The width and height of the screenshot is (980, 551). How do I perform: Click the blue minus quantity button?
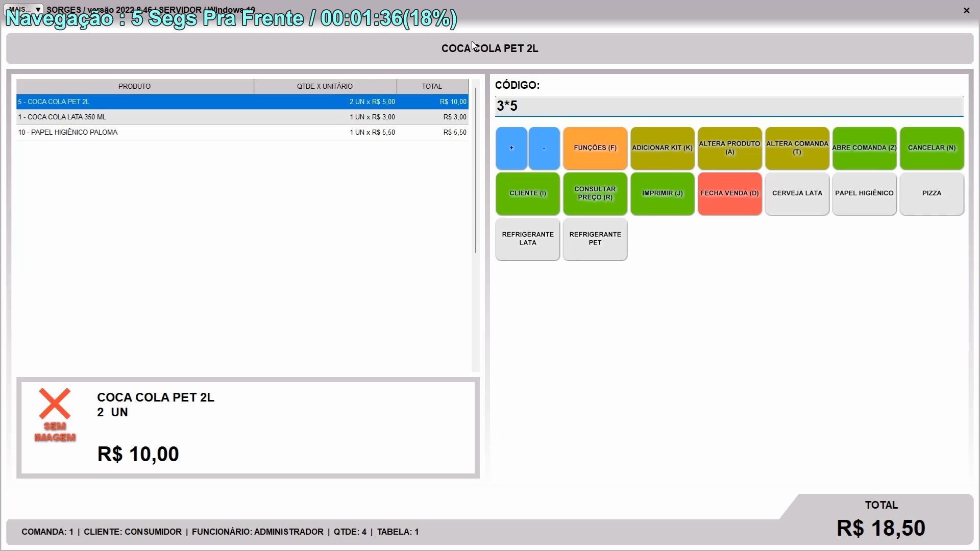[544, 148]
